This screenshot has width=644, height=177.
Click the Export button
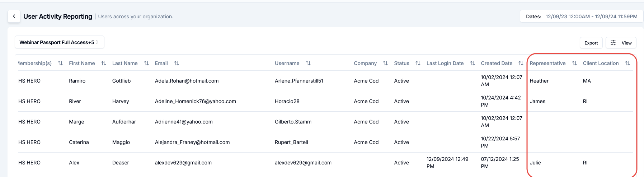(591, 43)
